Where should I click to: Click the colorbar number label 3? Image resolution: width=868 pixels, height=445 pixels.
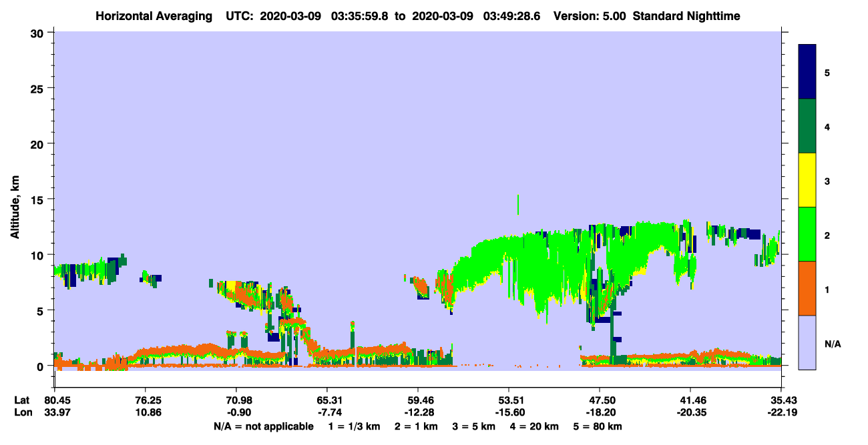[827, 181]
